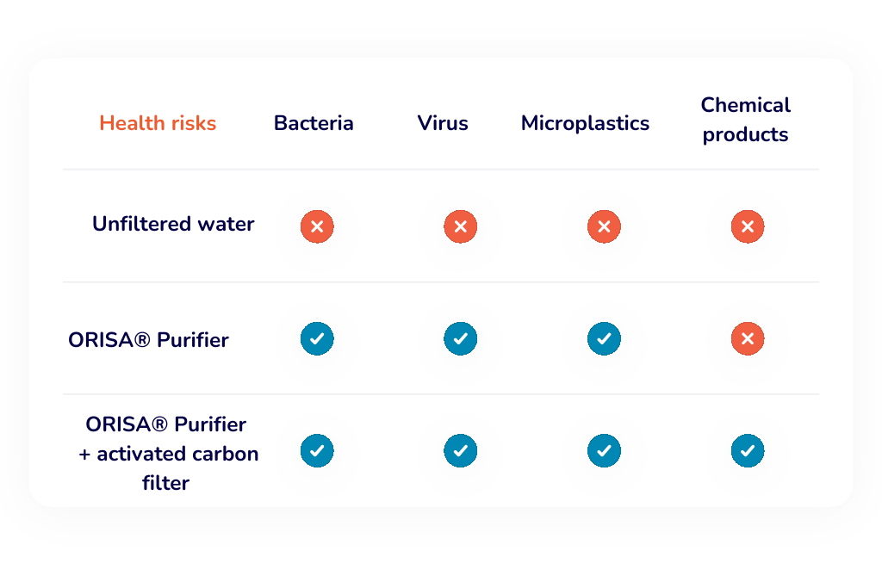This screenshot has width=882, height=588.
Task: Click ORISA Purifier Virus blue checkmark
Action: 460,339
